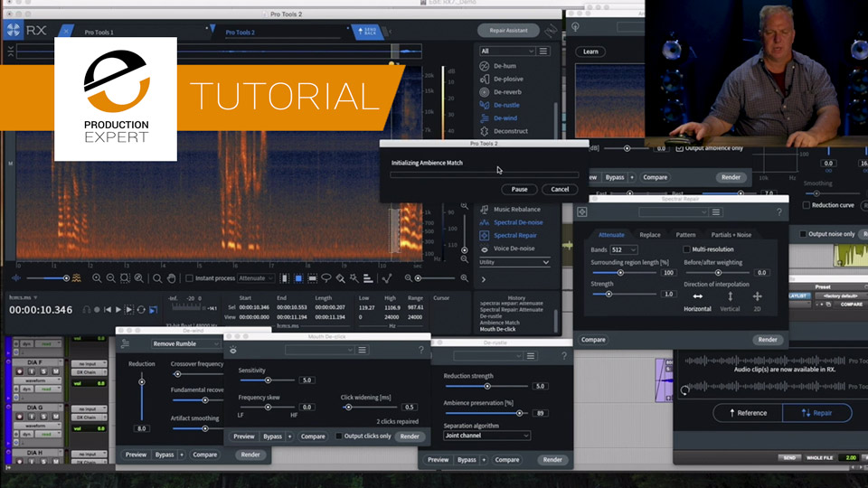Set direction of interpolation to Horizontal

click(x=697, y=302)
